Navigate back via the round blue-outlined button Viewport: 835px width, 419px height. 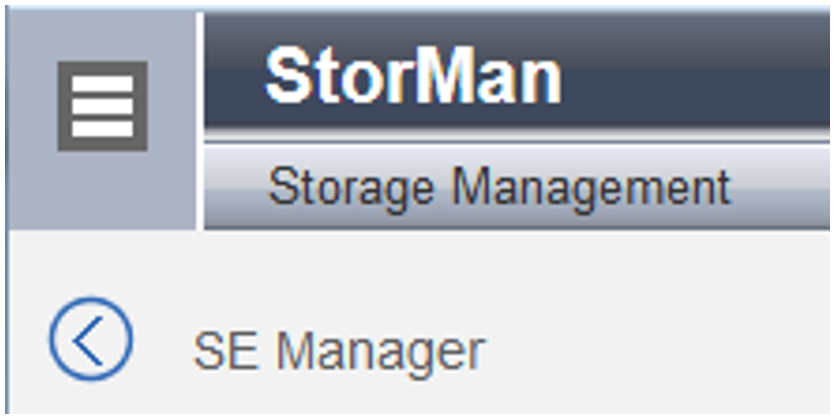(x=91, y=339)
